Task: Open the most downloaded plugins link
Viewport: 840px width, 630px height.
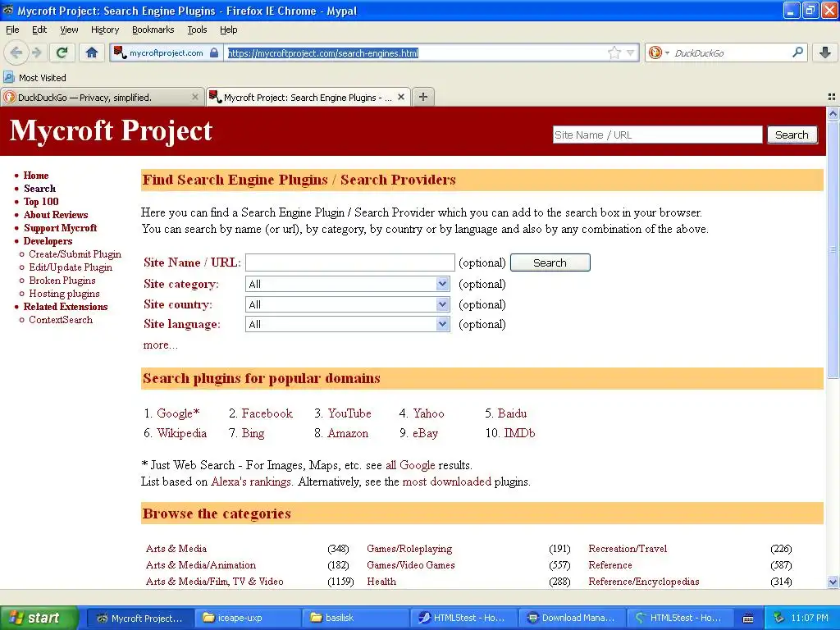Action: (447, 482)
